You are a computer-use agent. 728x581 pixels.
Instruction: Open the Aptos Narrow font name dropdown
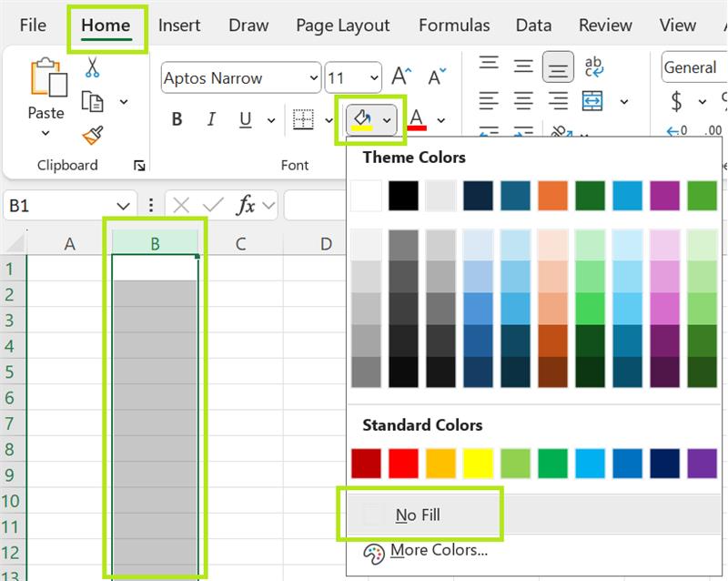coord(314,77)
